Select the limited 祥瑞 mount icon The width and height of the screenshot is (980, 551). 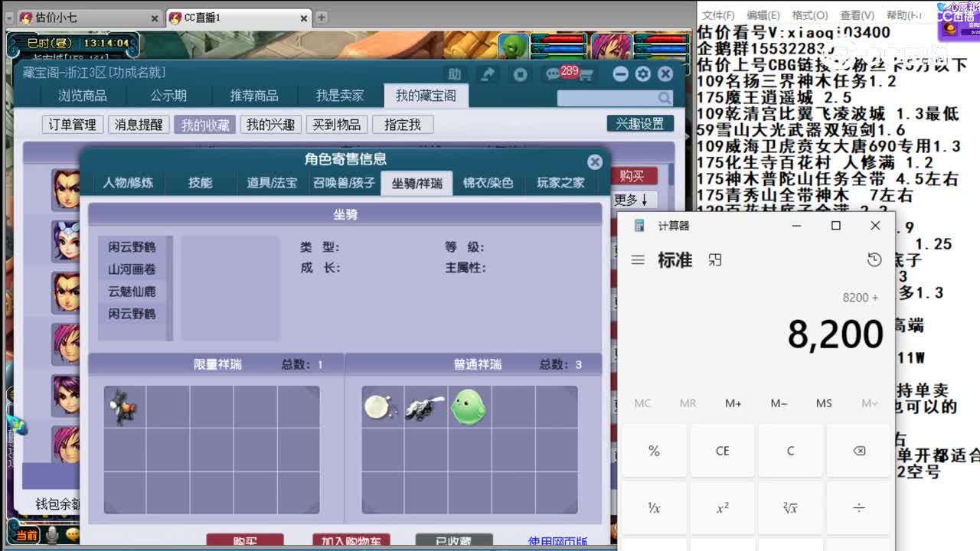click(x=124, y=406)
